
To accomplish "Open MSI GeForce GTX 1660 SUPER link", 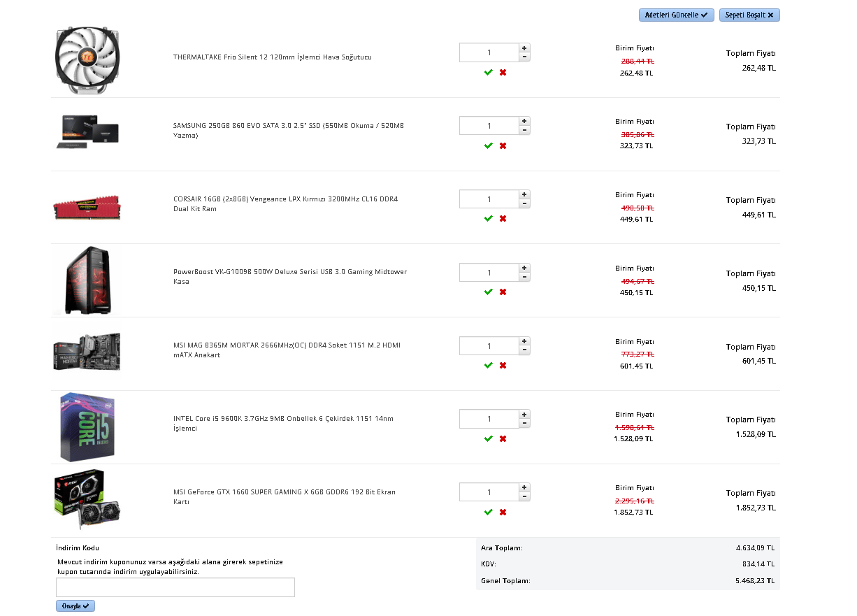I will [x=285, y=496].
